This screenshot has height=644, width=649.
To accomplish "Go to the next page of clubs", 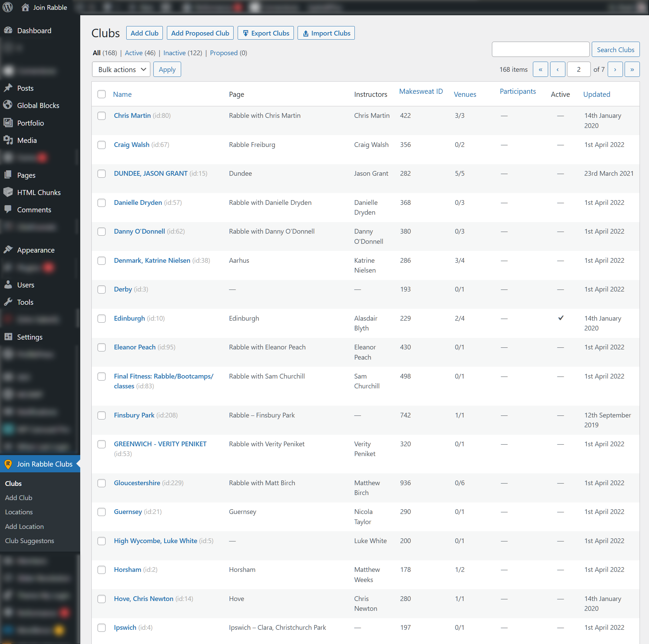I will [615, 69].
